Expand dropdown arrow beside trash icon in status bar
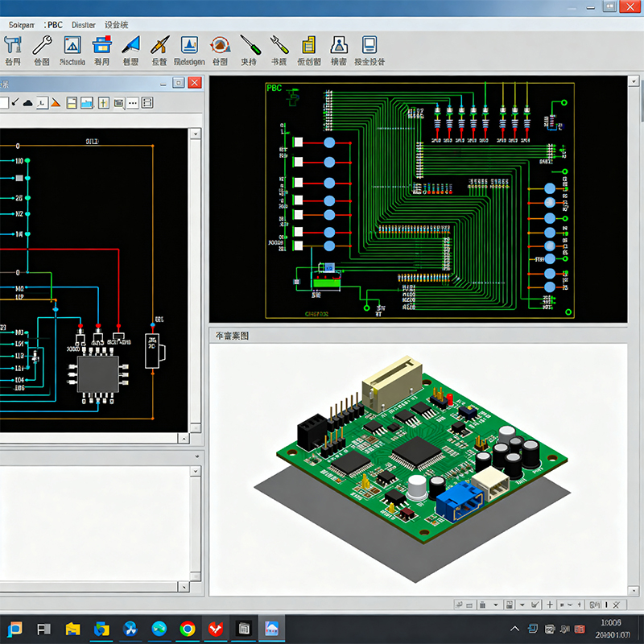Image resolution: width=644 pixels, height=644 pixels. (x=496, y=605)
